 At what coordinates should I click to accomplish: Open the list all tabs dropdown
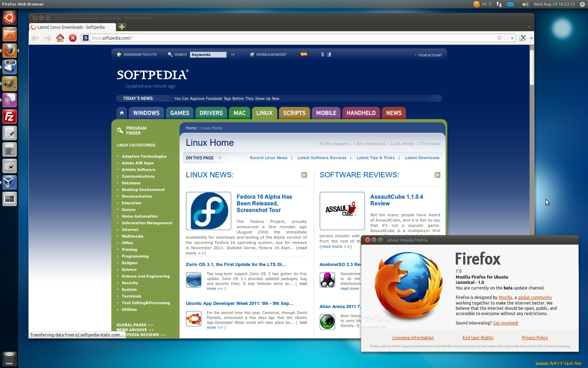click(x=529, y=27)
